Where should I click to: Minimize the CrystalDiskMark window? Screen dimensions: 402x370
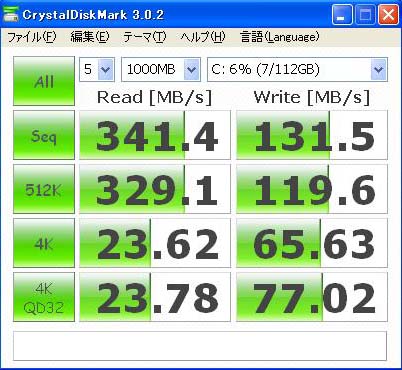pyautogui.click(x=342, y=15)
